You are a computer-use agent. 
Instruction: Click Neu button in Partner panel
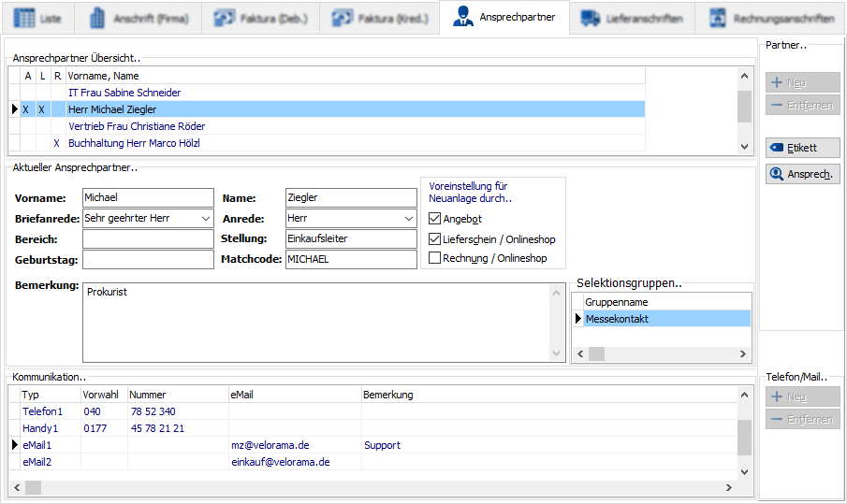click(803, 82)
